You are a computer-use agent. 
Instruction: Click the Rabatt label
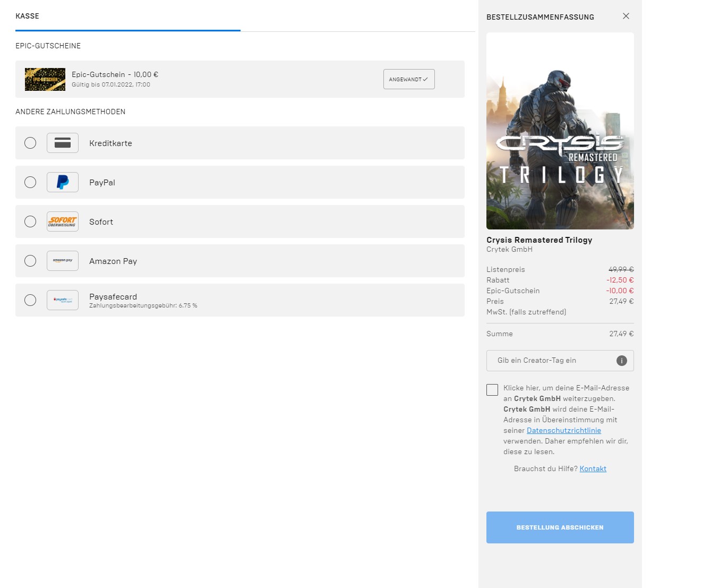(498, 280)
